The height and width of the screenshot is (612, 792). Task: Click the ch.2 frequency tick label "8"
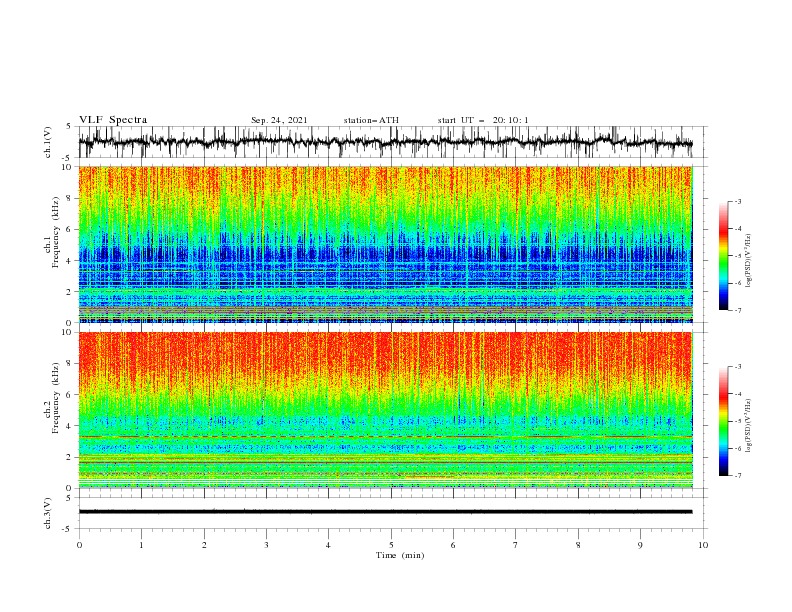coord(69,364)
